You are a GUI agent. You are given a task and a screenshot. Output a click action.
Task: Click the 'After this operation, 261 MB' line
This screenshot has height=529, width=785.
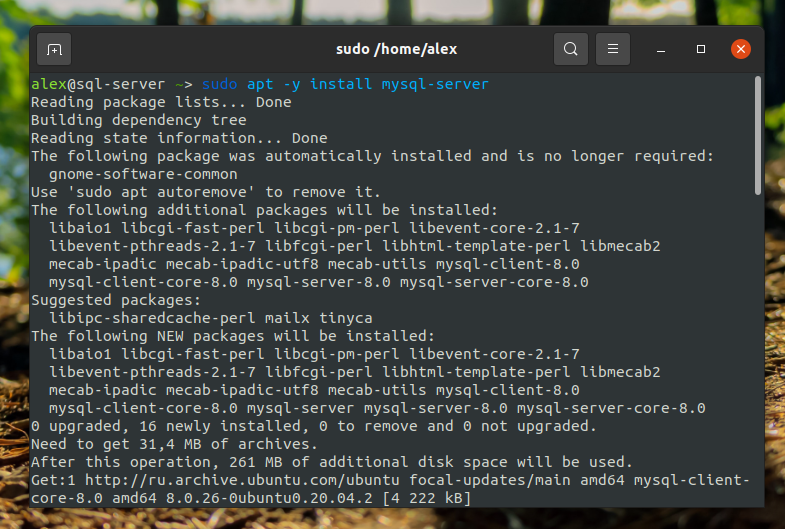[x=332, y=462]
